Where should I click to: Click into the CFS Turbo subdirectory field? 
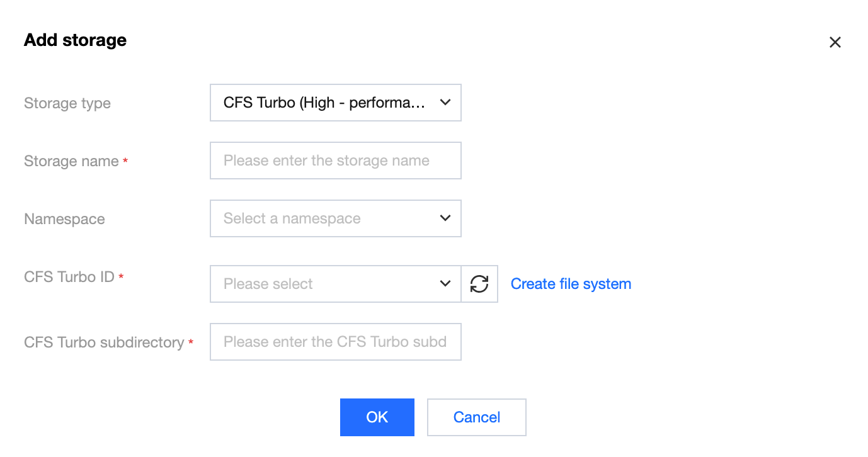335,342
